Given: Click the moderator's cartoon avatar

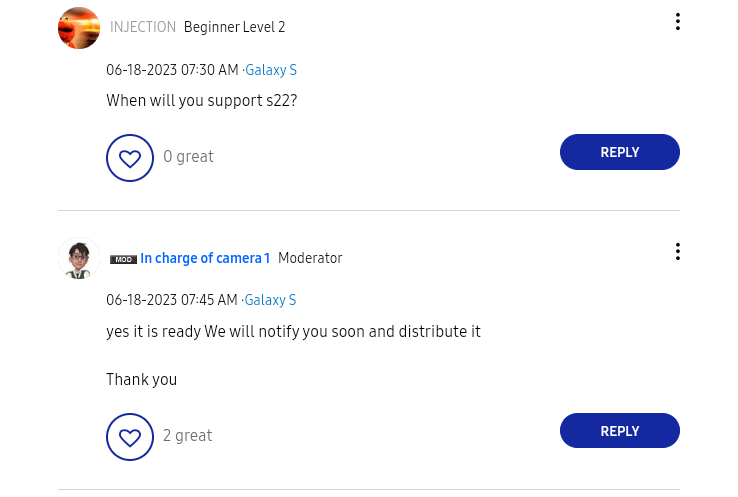Looking at the screenshot, I should [79, 258].
